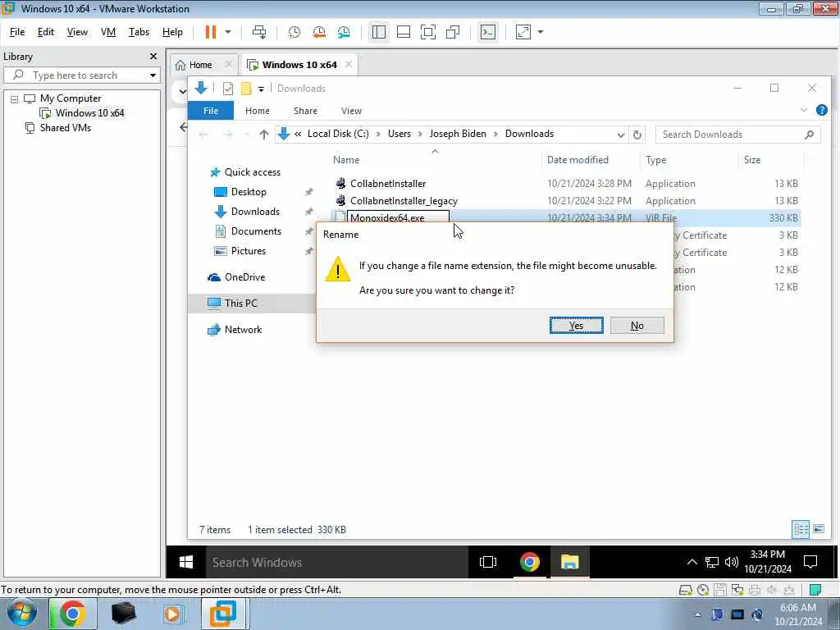This screenshot has width=840, height=630.
Task: Click Joseph Biden in address path
Action: [x=458, y=134]
